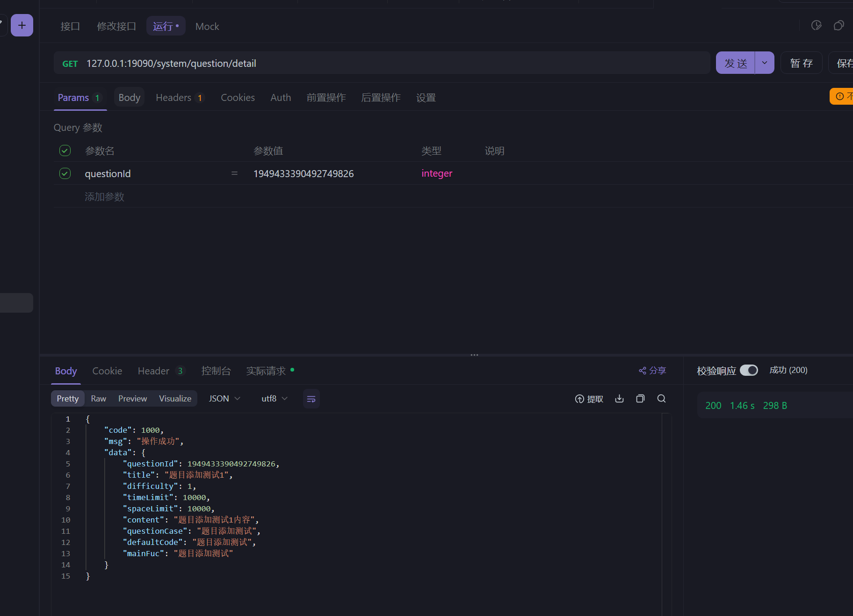Viewport: 853px width, 616px height.
Task: Open the JSON format dropdown
Action: coord(224,399)
